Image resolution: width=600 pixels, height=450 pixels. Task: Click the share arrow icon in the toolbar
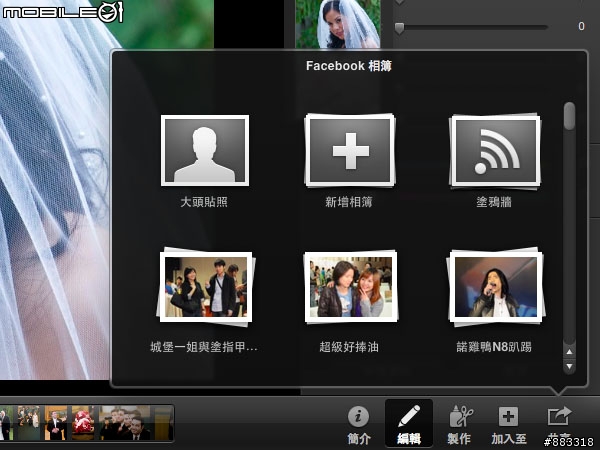(559, 416)
